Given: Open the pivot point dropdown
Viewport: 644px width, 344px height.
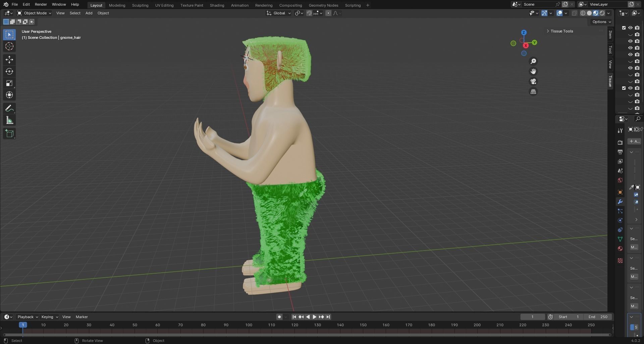Looking at the screenshot, I should (x=299, y=13).
